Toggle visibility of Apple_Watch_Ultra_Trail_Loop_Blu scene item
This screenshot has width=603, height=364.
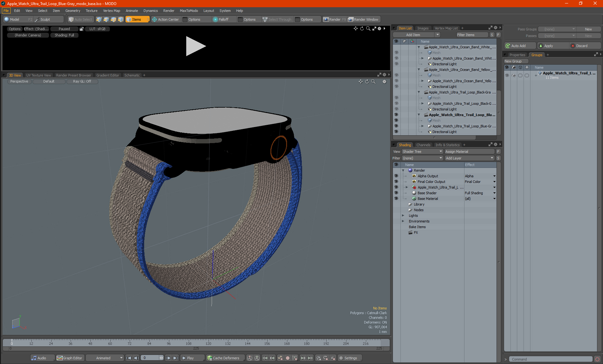pyautogui.click(x=396, y=115)
